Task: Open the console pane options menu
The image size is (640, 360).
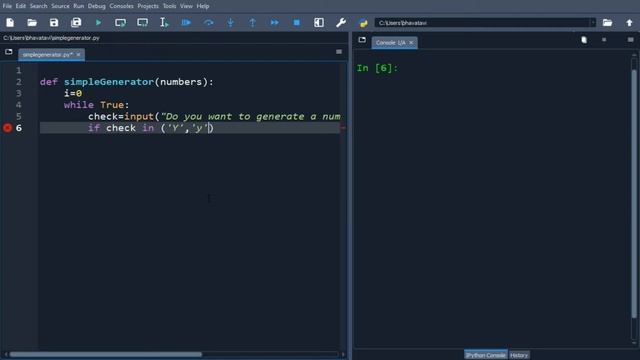Action: 631,40
